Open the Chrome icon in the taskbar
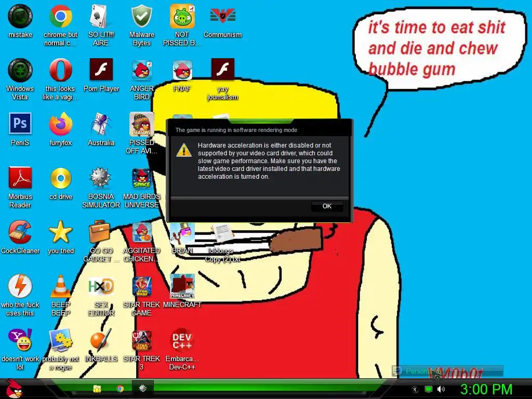This screenshot has width=532, height=399. pyautogui.click(x=120, y=389)
